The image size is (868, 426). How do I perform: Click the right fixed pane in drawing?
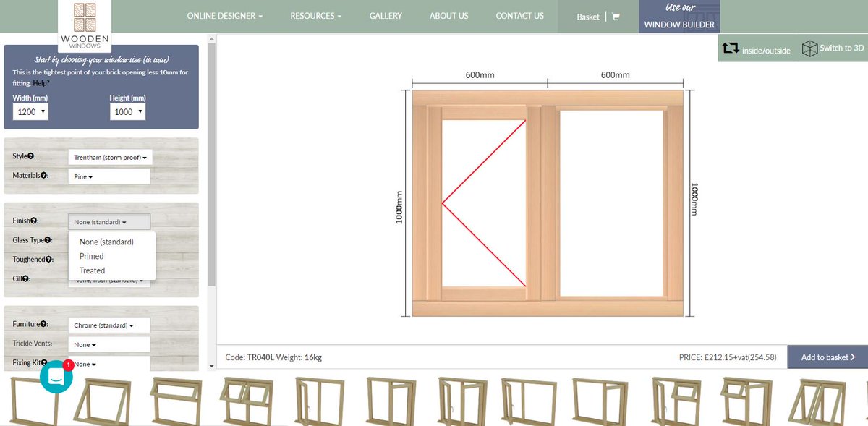pos(611,203)
